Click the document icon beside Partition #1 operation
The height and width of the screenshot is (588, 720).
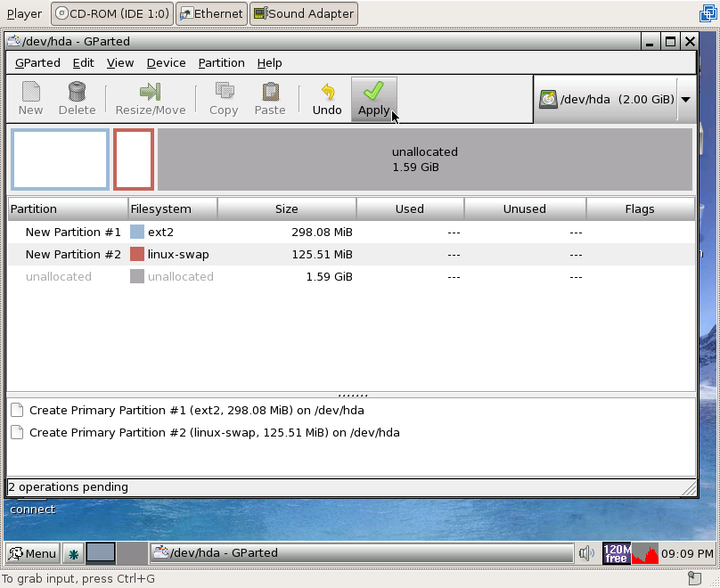[17, 410]
